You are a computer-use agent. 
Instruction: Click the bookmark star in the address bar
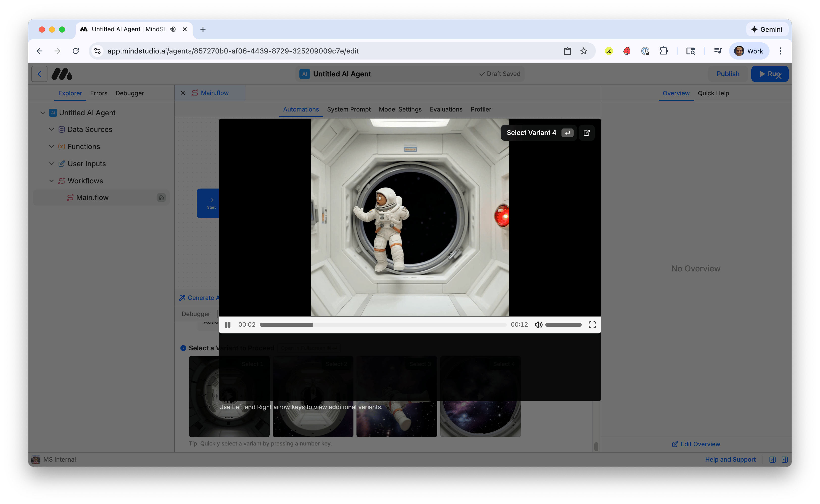(583, 51)
